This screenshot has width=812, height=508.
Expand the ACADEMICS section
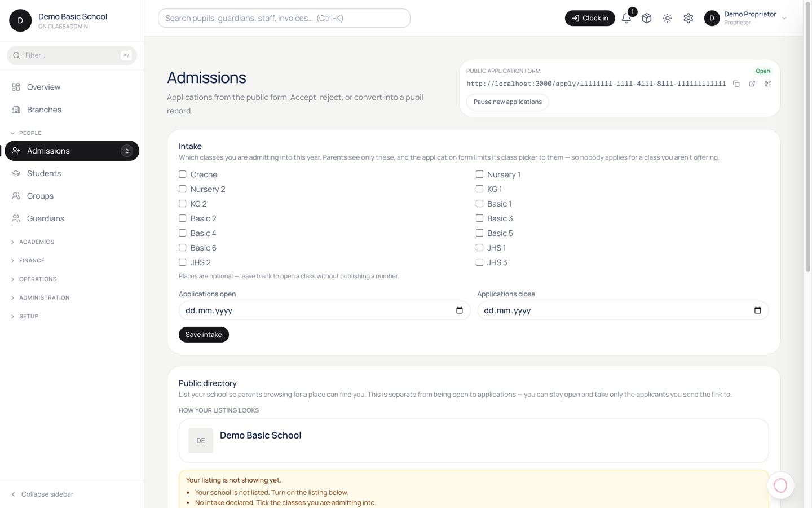tap(33, 242)
